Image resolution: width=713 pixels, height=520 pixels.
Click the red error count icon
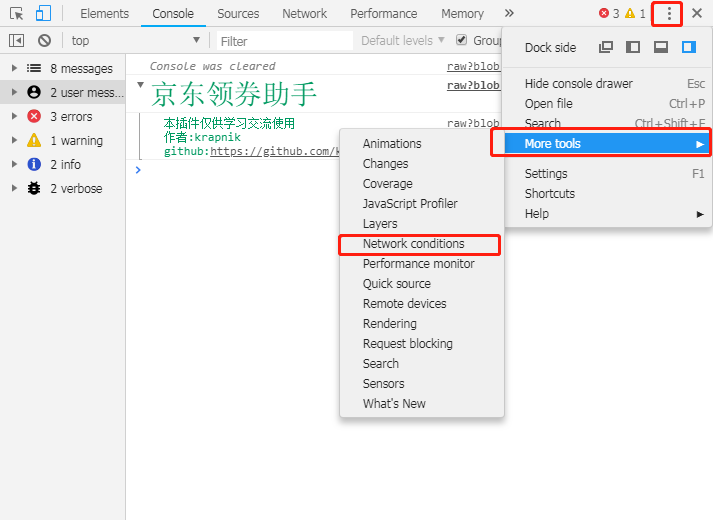click(x=604, y=13)
